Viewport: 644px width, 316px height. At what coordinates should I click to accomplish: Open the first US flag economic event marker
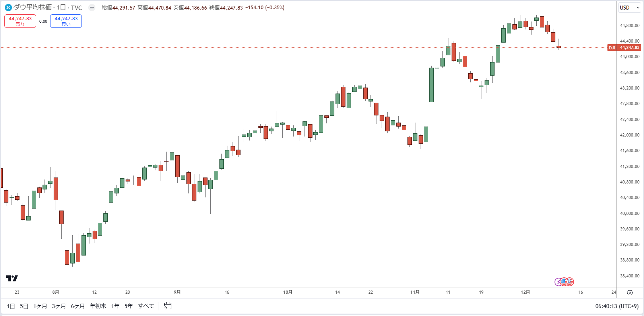click(564, 282)
